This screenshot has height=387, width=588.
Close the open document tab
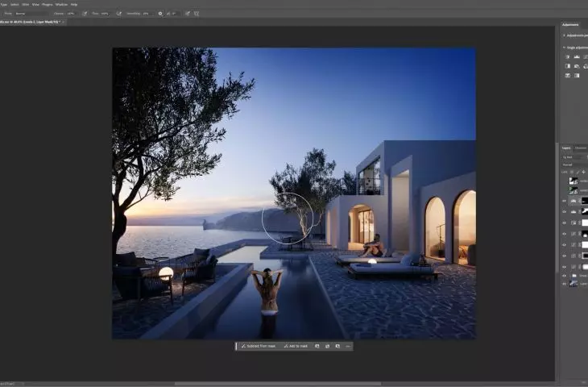[63, 22]
